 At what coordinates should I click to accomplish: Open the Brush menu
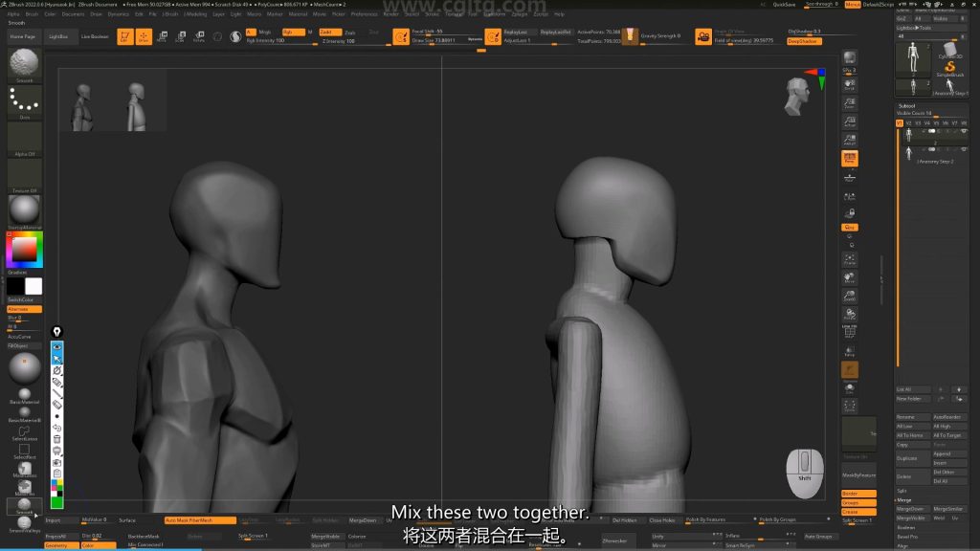(32, 13)
